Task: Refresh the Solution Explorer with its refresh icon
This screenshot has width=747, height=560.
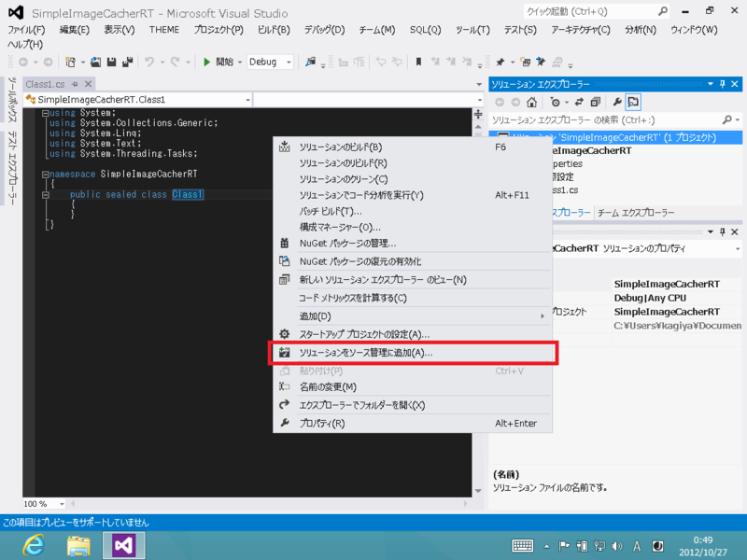Action: [578, 100]
